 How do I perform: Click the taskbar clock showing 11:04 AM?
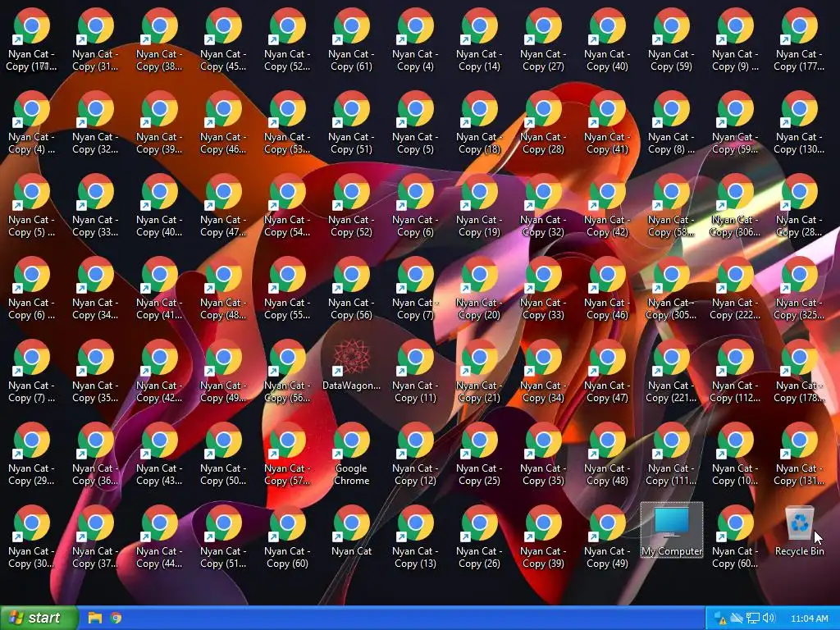tap(809, 619)
